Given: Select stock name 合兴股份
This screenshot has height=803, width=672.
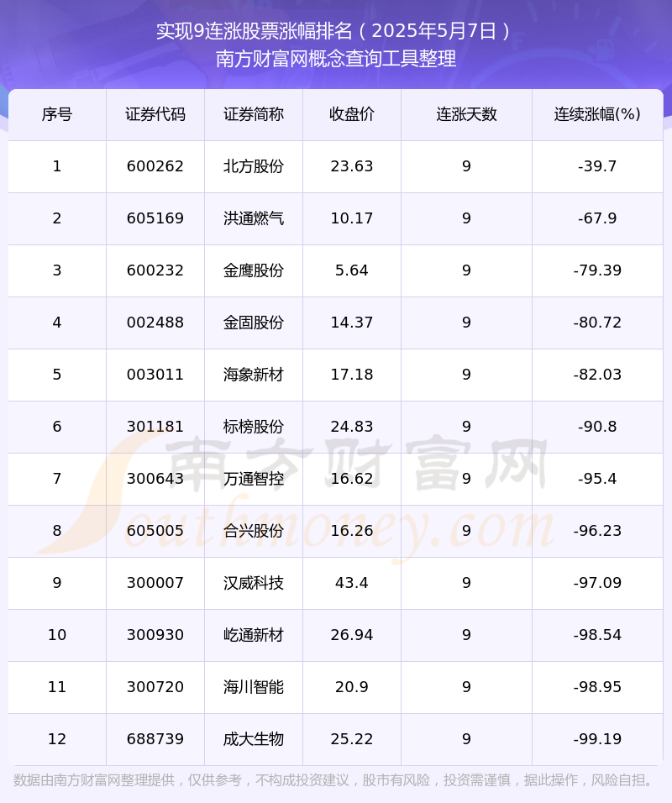Looking at the screenshot, I should click(254, 531).
